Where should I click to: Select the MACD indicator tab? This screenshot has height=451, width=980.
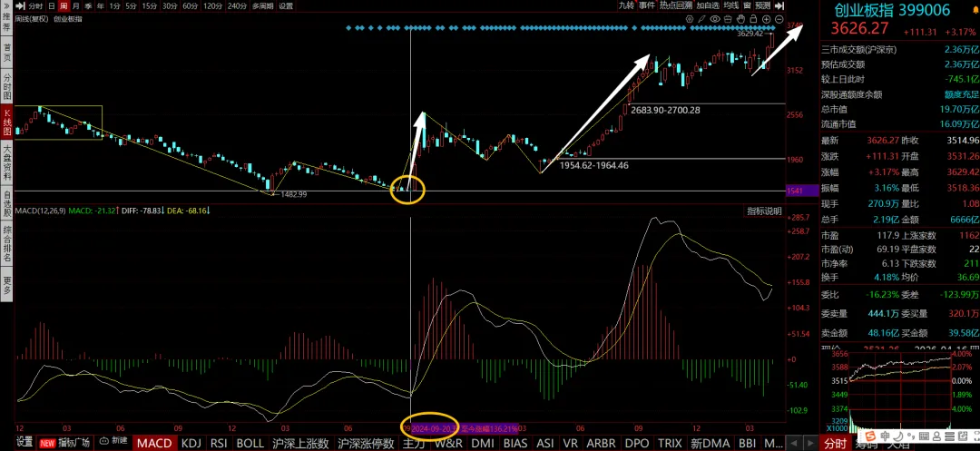[154, 443]
